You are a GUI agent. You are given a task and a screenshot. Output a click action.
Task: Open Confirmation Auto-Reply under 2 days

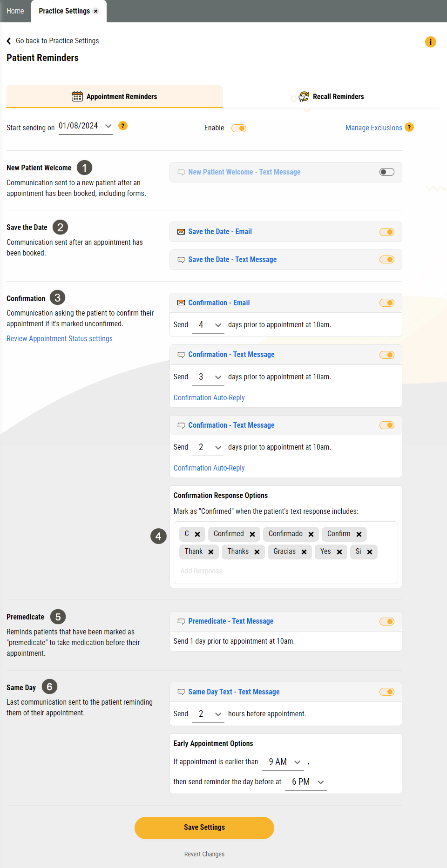209,468
